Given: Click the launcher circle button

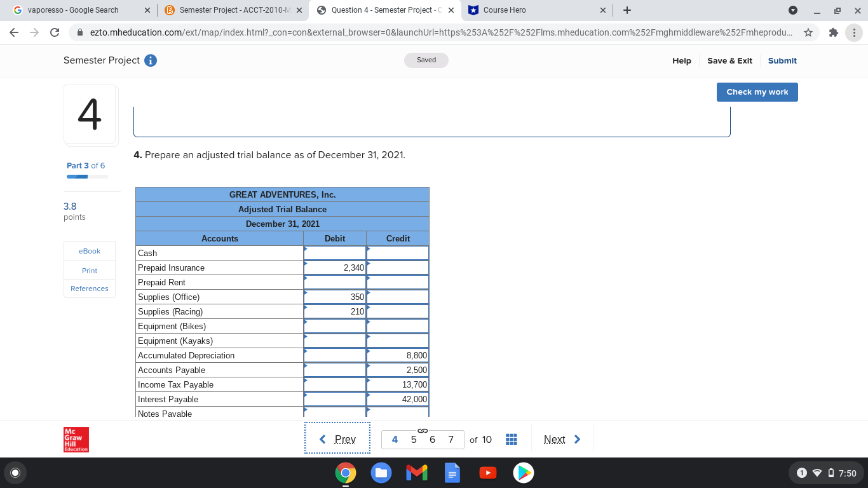Looking at the screenshot, I should tap(15, 473).
